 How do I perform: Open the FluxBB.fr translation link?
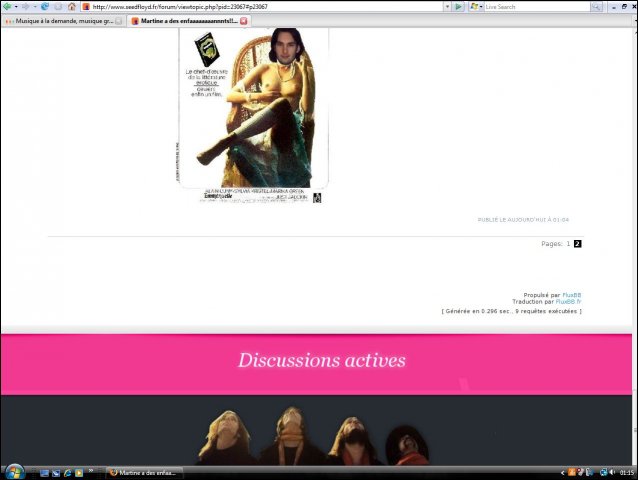[x=569, y=301]
